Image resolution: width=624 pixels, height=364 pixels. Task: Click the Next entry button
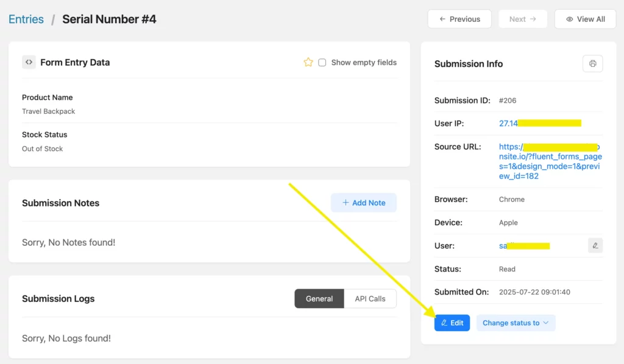point(522,19)
